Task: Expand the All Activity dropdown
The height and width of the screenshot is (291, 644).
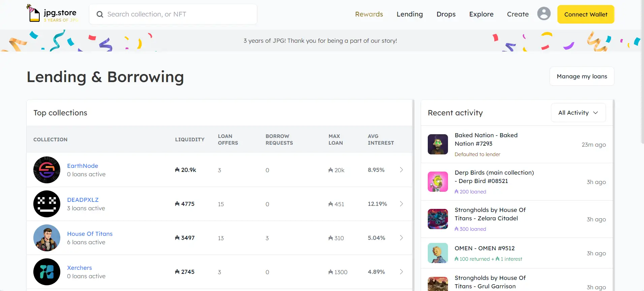Action: click(578, 113)
